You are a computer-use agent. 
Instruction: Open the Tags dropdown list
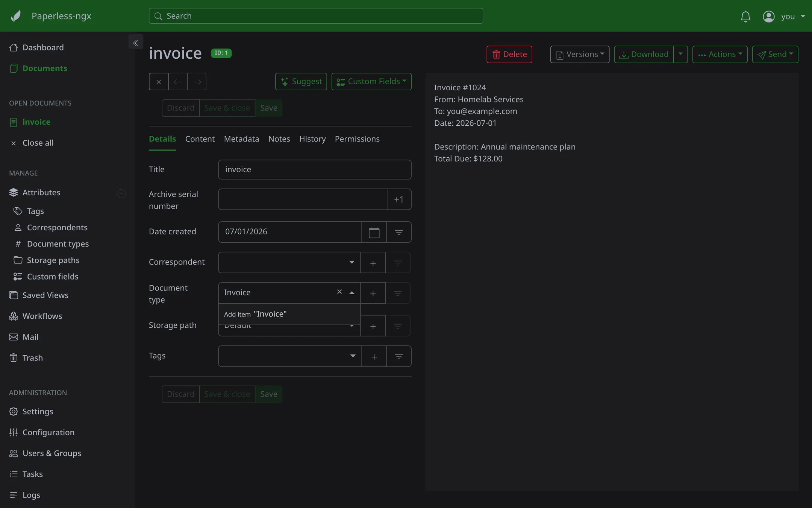coord(353,356)
